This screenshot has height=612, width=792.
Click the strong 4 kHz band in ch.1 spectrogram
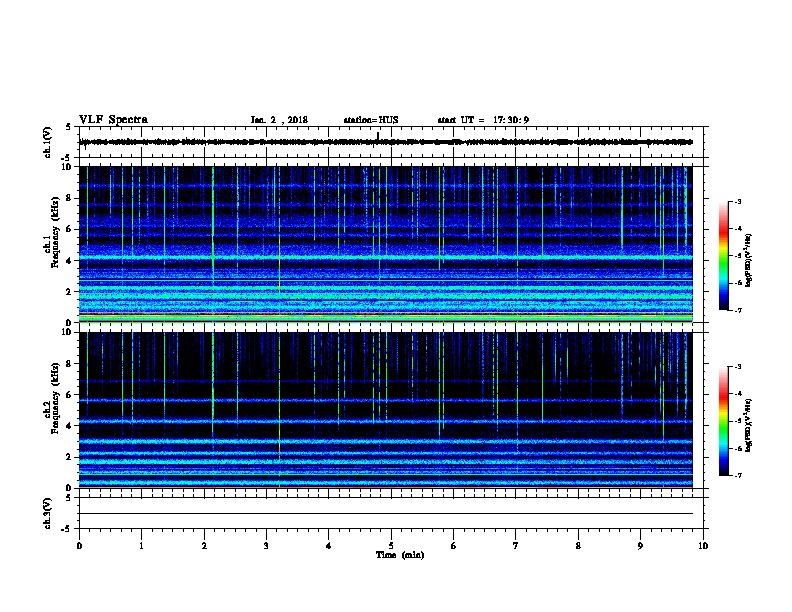(x=386, y=258)
